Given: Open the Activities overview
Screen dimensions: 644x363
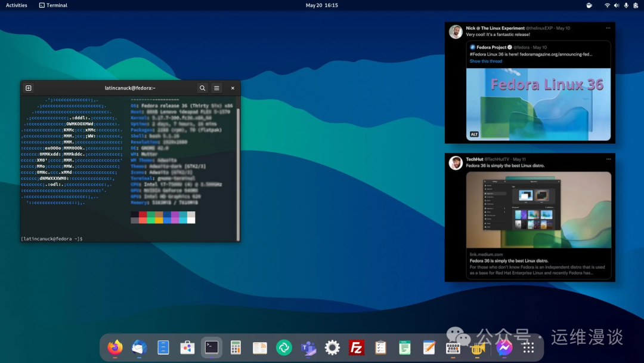Looking at the screenshot, I should (x=16, y=5).
